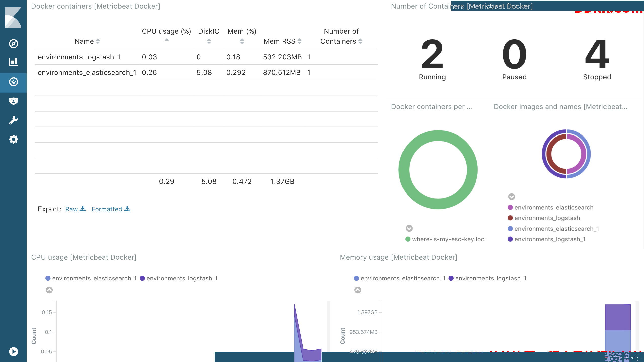Select environments_elasticsearch_1 table row name
Image resolution: width=644 pixels, height=362 pixels.
point(87,73)
